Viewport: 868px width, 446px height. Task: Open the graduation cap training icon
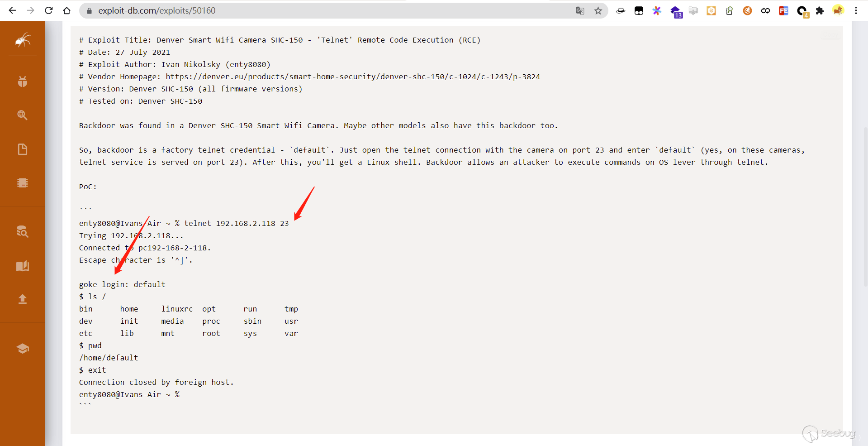(x=23, y=348)
